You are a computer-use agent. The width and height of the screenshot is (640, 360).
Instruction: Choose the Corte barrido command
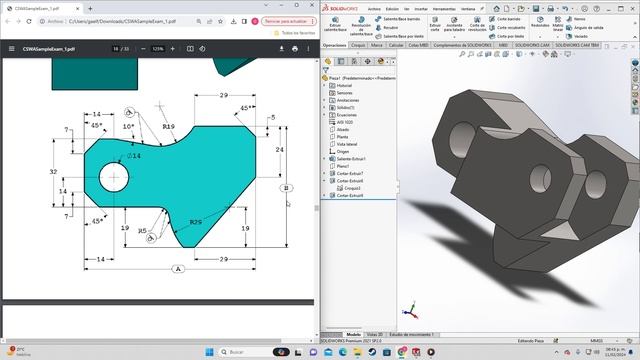[505, 19]
